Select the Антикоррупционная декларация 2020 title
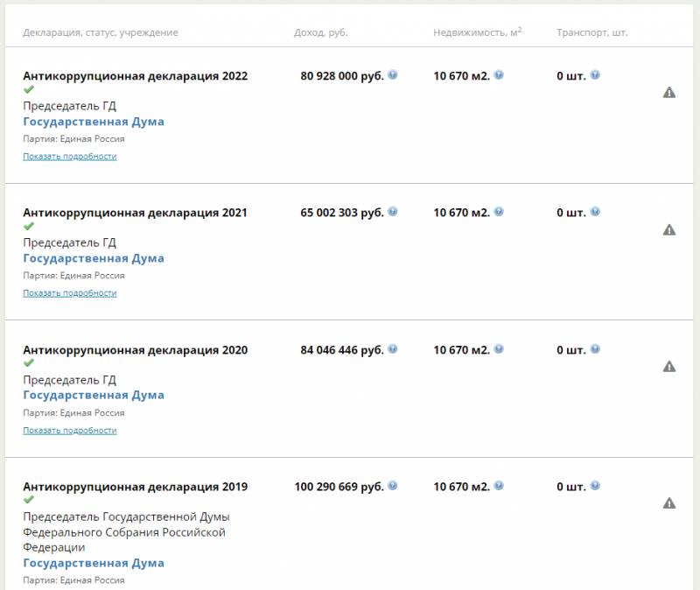The width and height of the screenshot is (700, 590). 135,350
